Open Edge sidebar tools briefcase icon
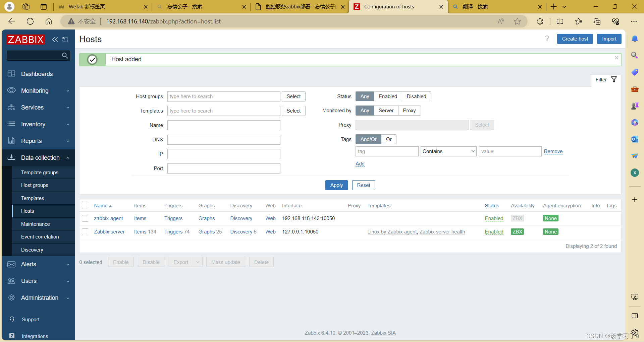644x342 pixels. pos(635,89)
